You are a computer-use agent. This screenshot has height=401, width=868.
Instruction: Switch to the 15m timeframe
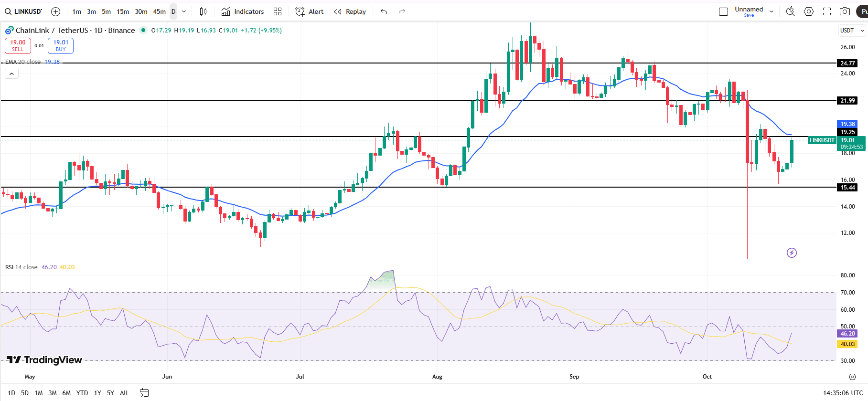pyautogui.click(x=123, y=11)
